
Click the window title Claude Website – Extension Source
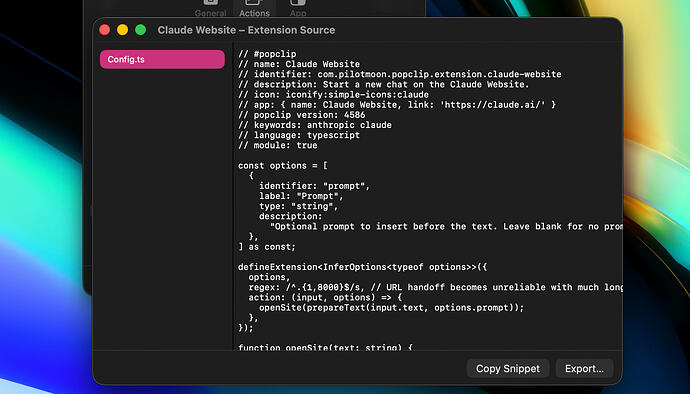(x=246, y=30)
